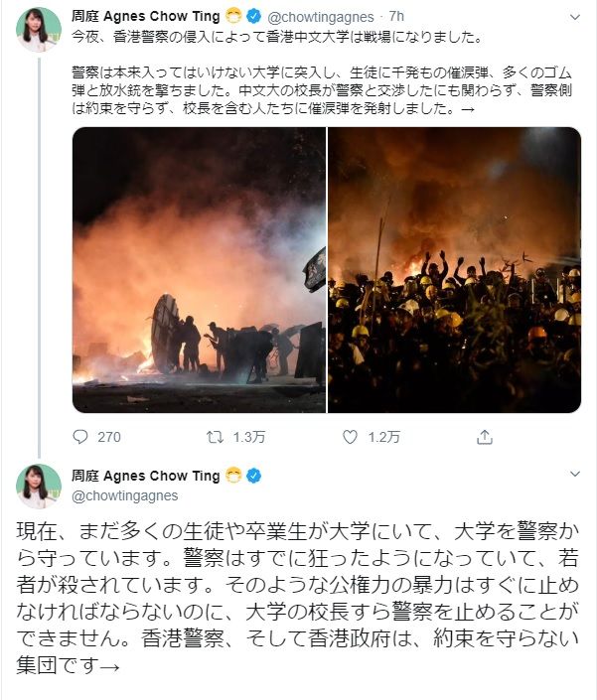Retweet the first tweet with photos
The image size is (597, 700).
(x=214, y=436)
